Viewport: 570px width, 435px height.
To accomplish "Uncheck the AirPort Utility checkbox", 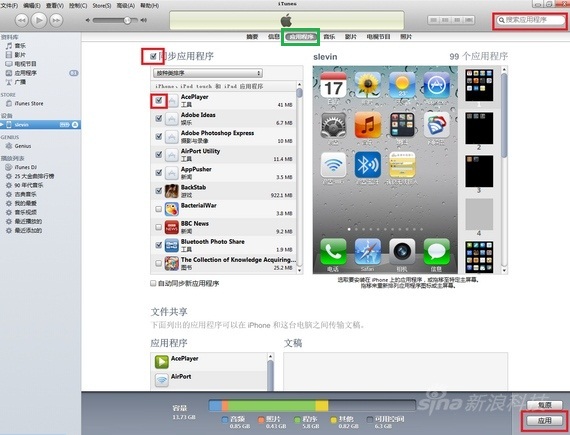I will coord(158,155).
